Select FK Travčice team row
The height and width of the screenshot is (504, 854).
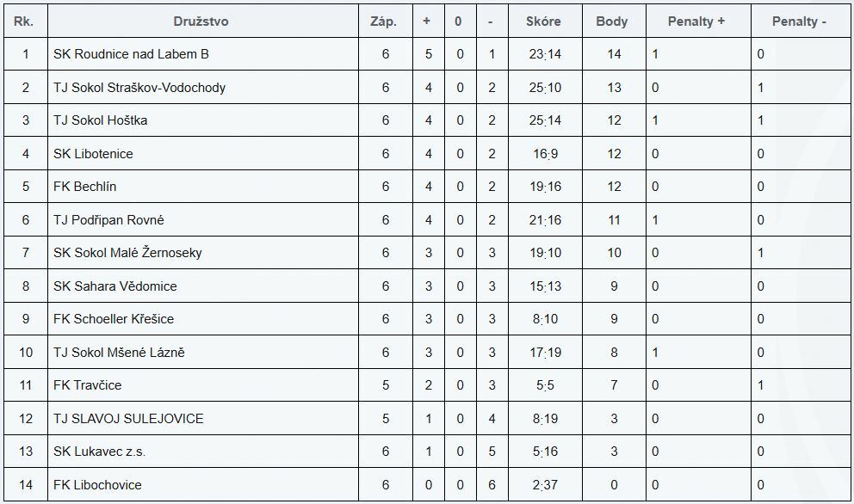(x=87, y=385)
